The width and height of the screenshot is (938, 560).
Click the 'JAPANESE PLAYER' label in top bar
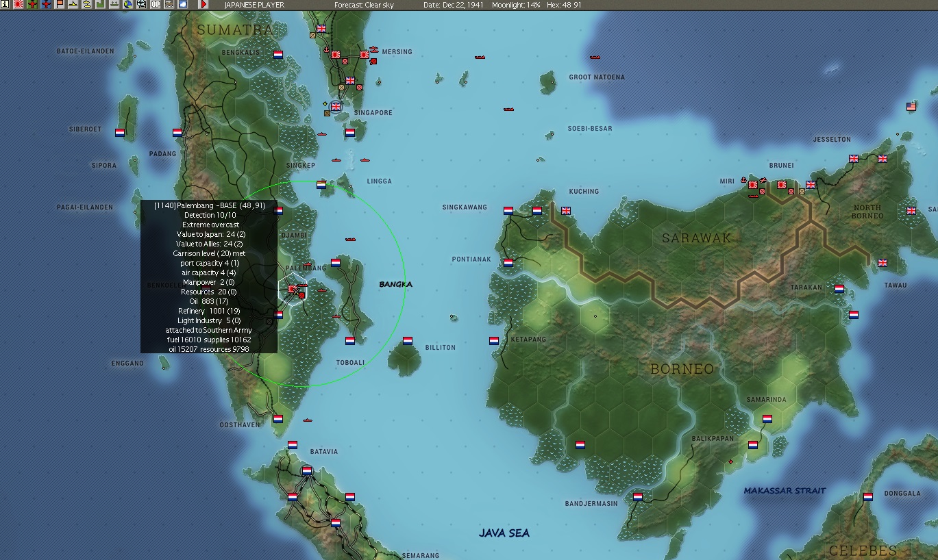coord(254,5)
